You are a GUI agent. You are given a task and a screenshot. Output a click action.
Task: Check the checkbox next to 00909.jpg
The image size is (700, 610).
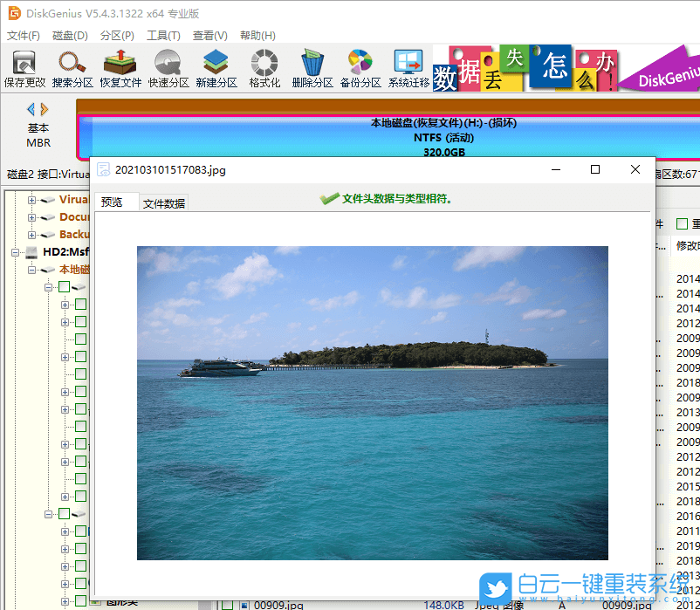pos(226,605)
